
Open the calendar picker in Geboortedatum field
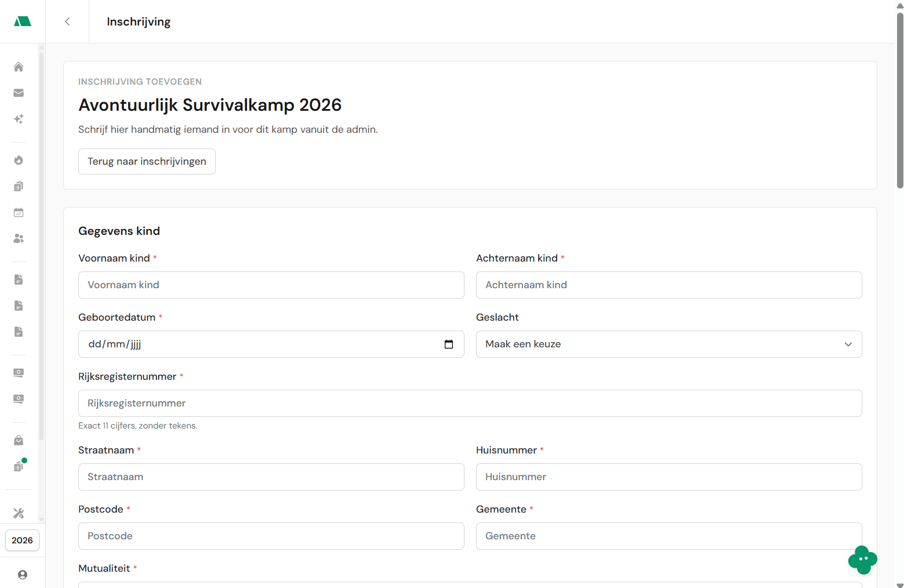click(x=449, y=344)
